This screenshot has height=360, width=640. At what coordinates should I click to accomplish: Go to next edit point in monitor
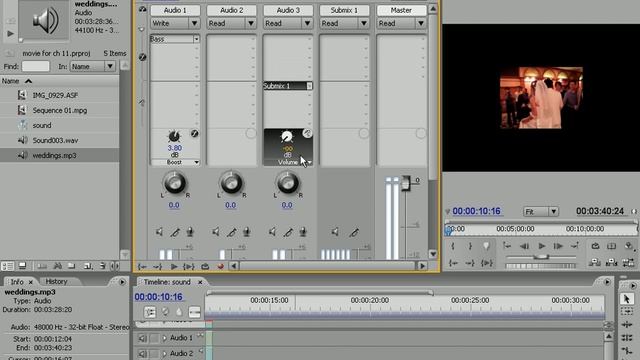pos(575,246)
